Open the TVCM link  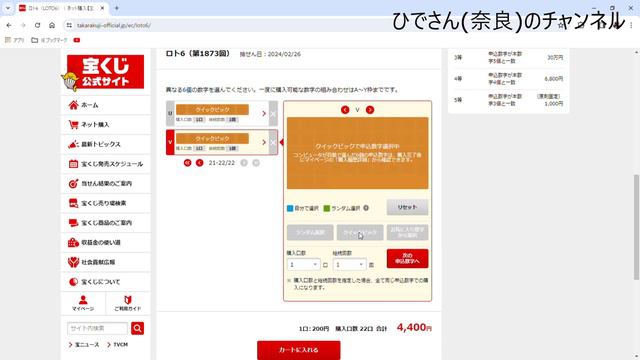pos(118,345)
